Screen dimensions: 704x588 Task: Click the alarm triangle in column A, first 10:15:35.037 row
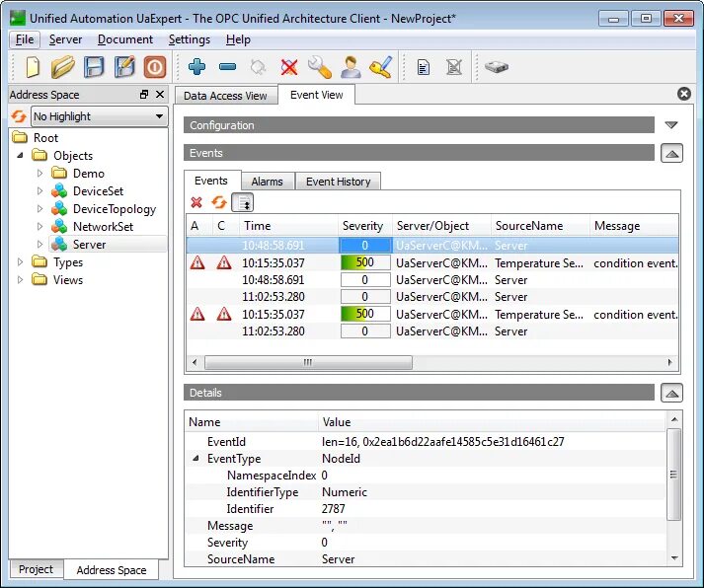pyautogui.click(x=197, y=262)
